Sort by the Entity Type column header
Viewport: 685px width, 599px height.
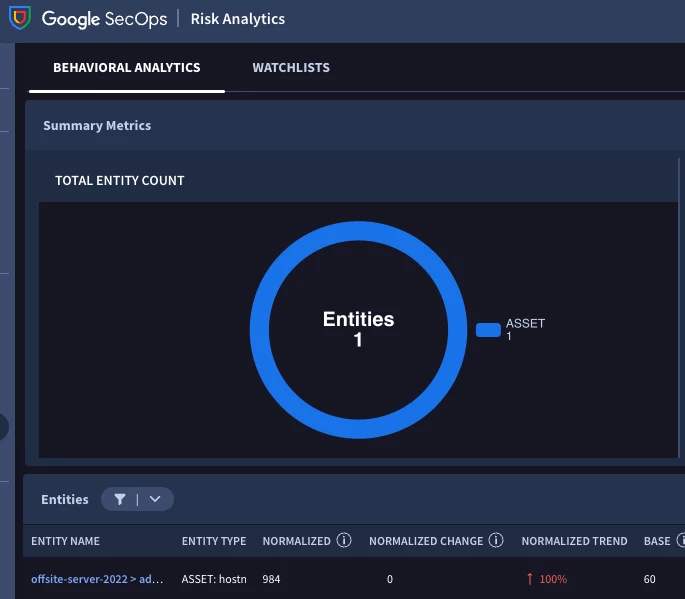[x=214, y=541]
